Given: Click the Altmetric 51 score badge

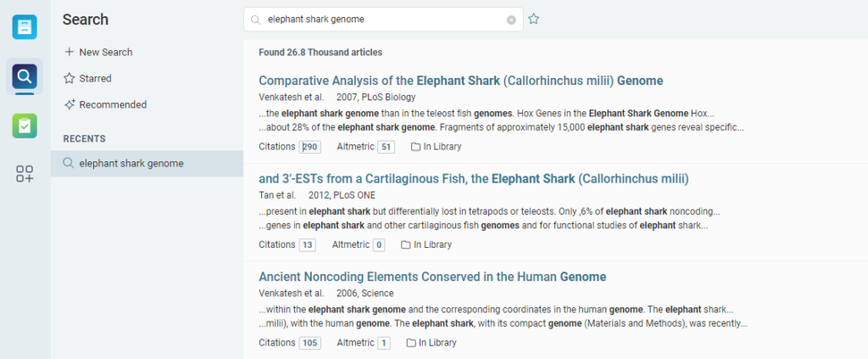Looking at the screenshot, I should coord(387,147).
